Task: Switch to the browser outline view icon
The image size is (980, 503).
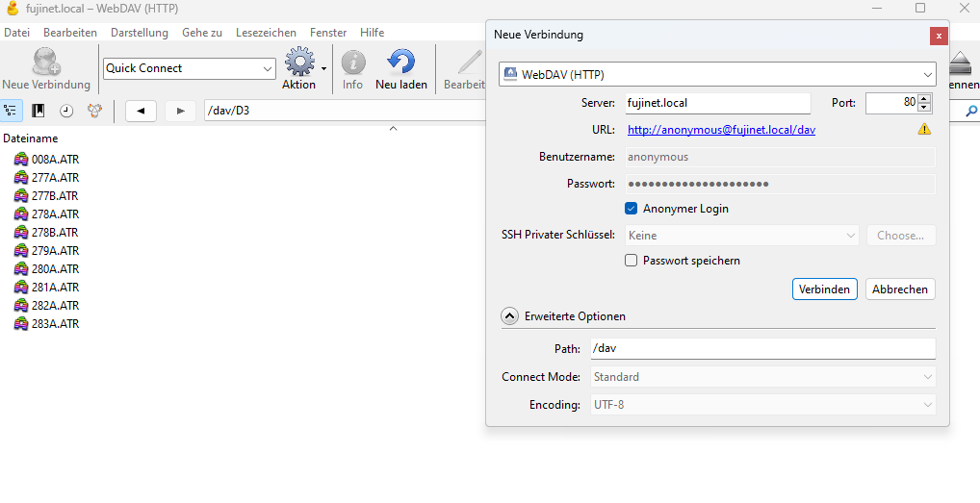Action: point(11,111)
